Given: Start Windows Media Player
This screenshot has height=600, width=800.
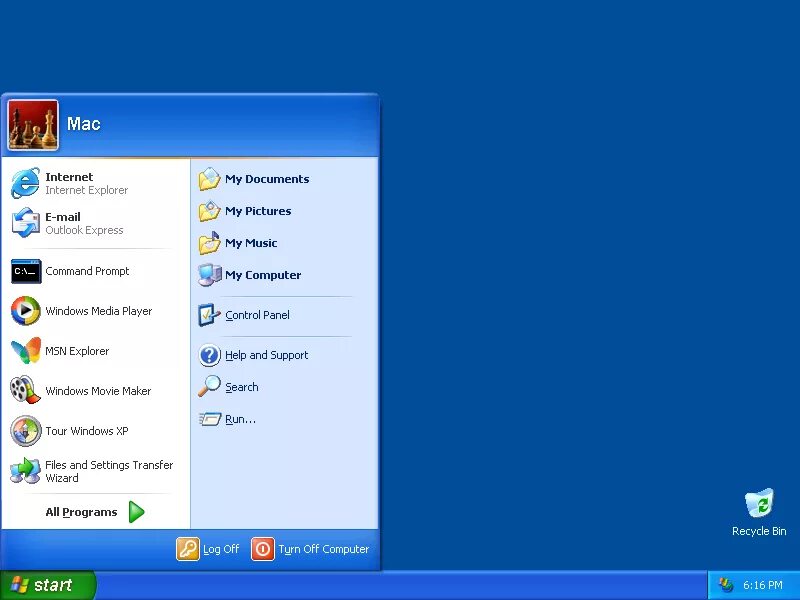Looking at the screenshot, I should click(x=95, y=311).
